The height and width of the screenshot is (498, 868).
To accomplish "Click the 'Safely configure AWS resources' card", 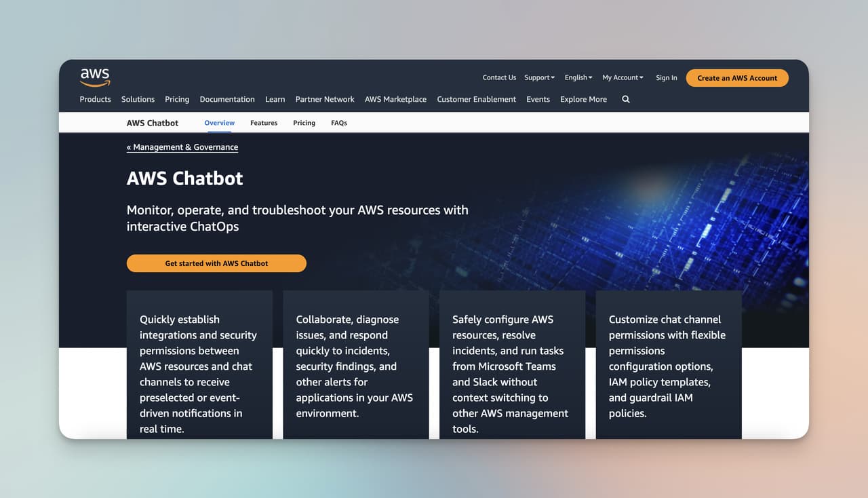I will pos(512,364).
